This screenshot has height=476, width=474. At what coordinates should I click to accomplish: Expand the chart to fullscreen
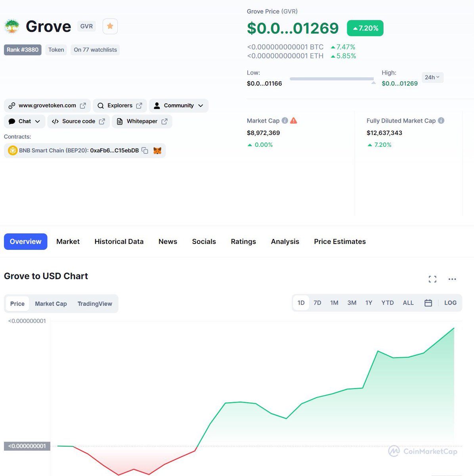(432, 279)
